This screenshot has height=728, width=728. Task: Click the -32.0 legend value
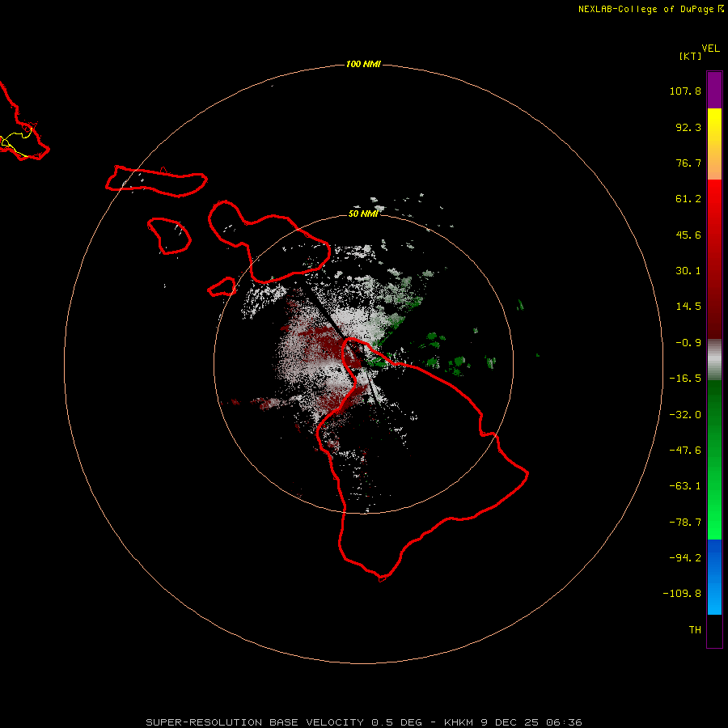[685, 415]
